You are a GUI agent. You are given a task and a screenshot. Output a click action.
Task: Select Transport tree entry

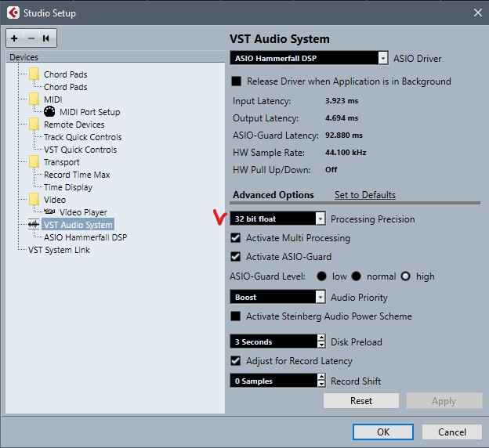click(x=61, y=162)
